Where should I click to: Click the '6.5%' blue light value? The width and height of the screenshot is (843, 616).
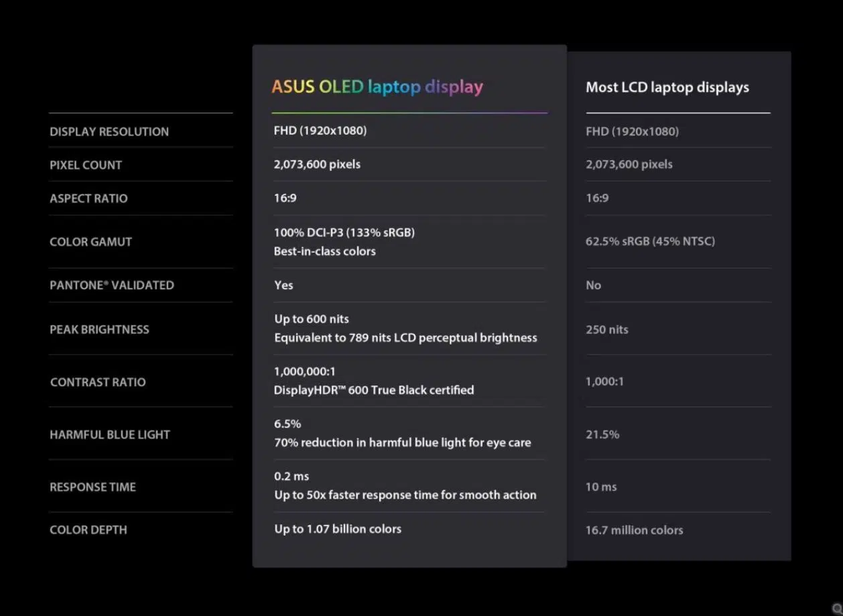click(287, 424)
